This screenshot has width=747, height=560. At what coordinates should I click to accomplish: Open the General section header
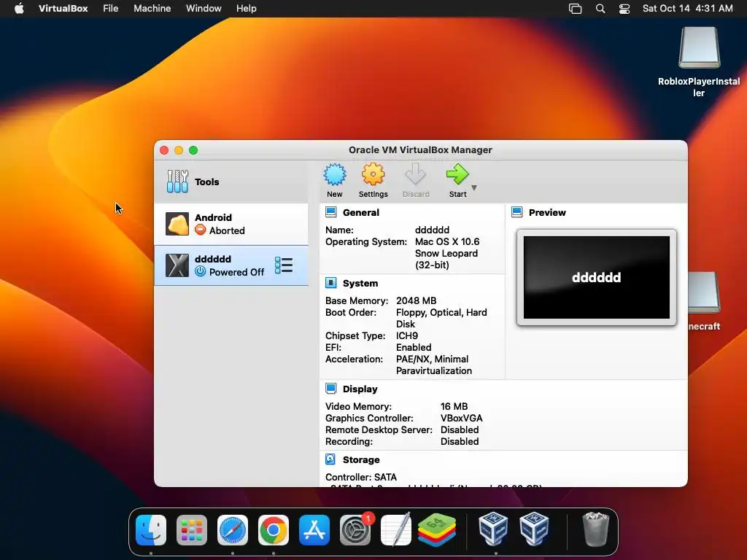coord(361,212)
